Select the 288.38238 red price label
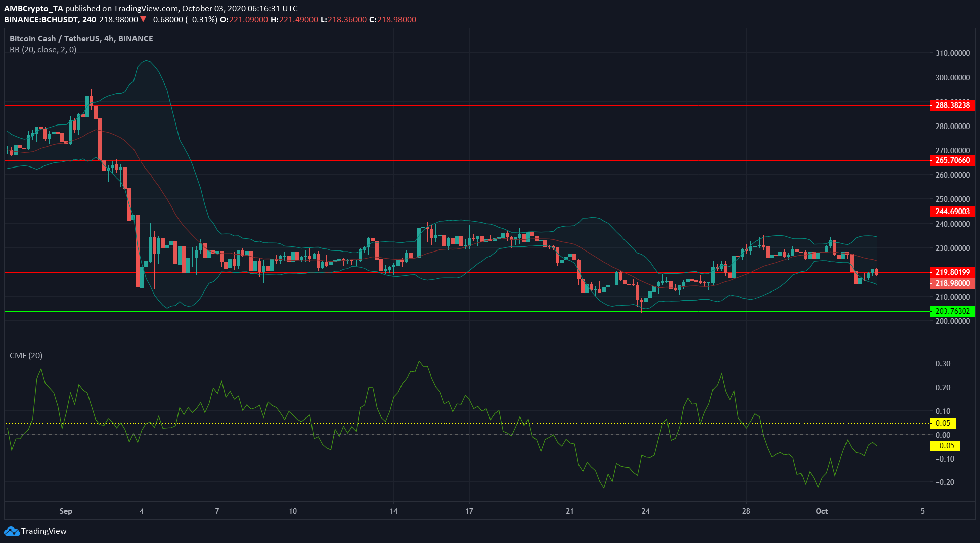Image resolution: width=980 pixels, height=543 pixels. point(953,105)
